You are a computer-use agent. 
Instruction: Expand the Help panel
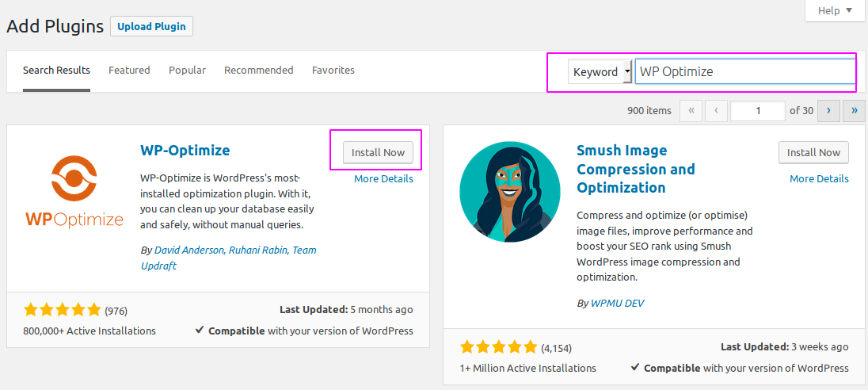coord(836,10)
